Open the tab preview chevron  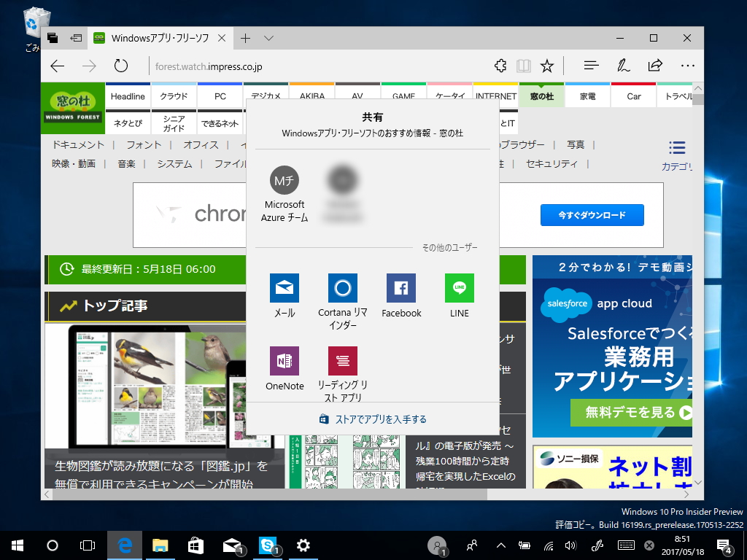point(268,37)
